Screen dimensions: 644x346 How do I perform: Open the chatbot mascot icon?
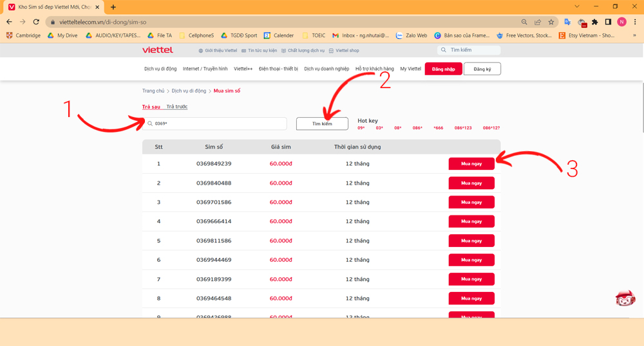(625, 298)
